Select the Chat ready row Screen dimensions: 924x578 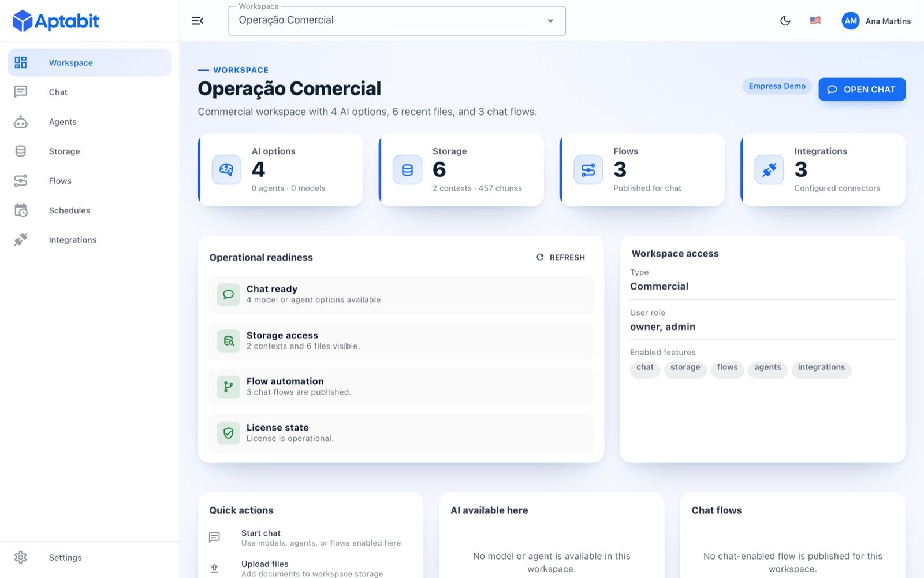[x=401, y=294]
